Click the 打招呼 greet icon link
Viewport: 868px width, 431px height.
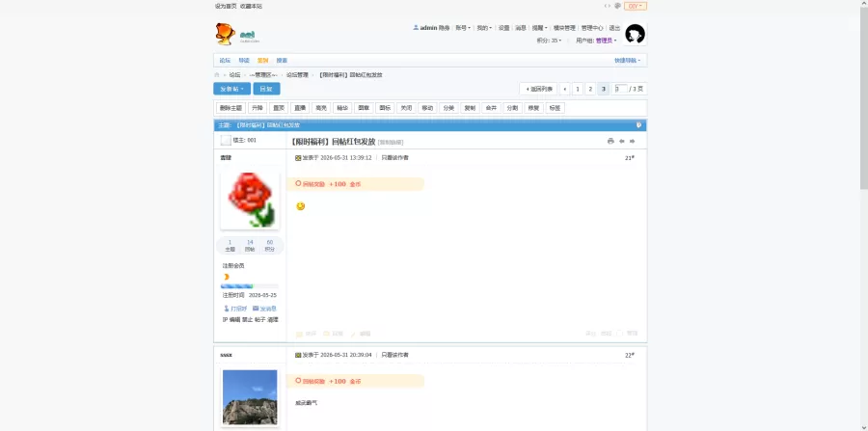pos(235,309)
